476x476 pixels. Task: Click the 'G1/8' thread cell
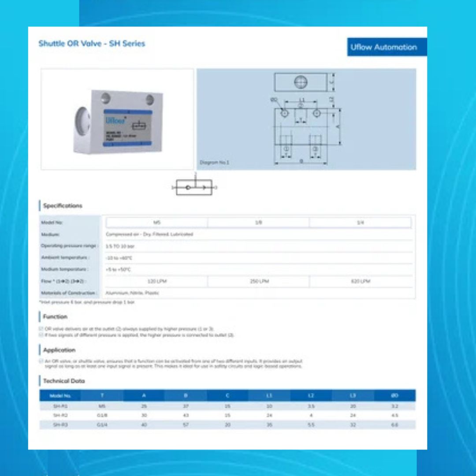pos(102,415)
